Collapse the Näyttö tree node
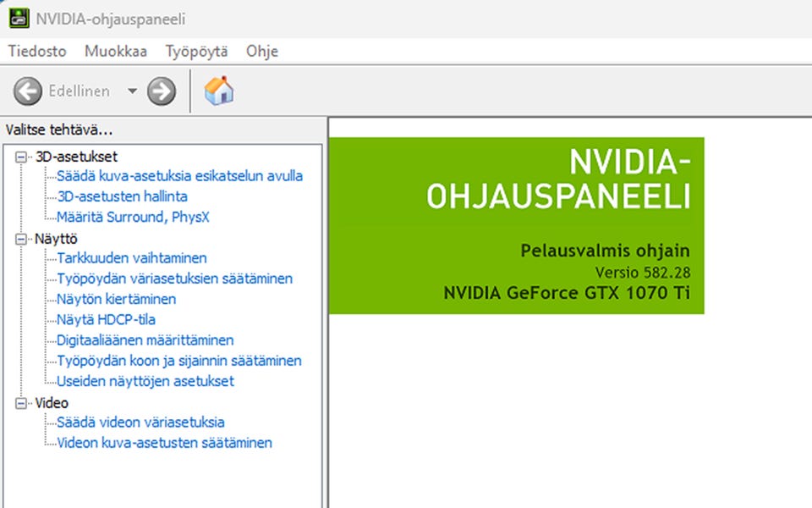 [x=21, y=239]
